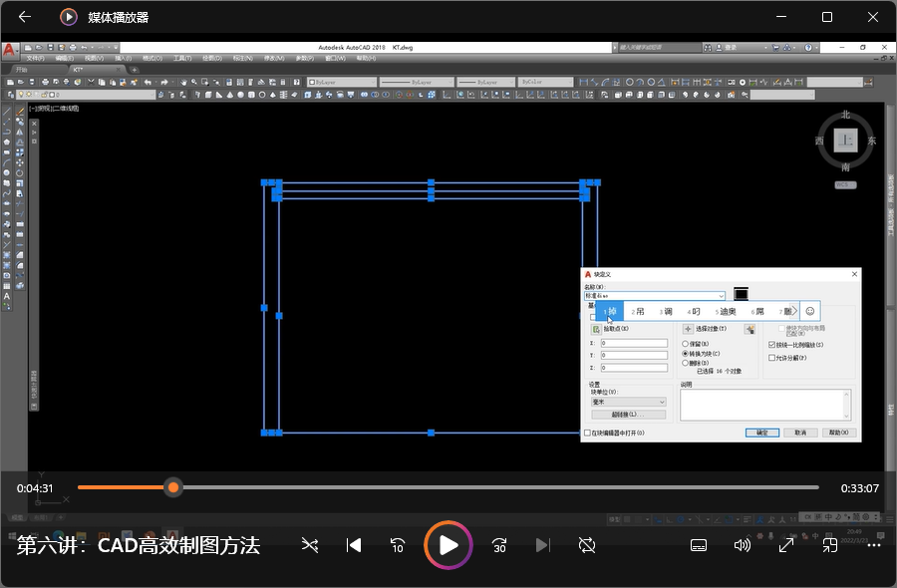Image resolution: width=897 pixels, height=588 pixels.
Task: Click the 确定 button in block dialog
Action: tap(762, 434)
